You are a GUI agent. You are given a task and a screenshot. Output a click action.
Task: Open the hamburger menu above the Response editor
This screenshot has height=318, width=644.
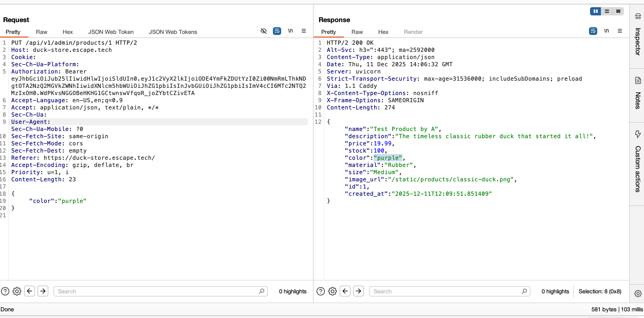click(x=620, y=31)
